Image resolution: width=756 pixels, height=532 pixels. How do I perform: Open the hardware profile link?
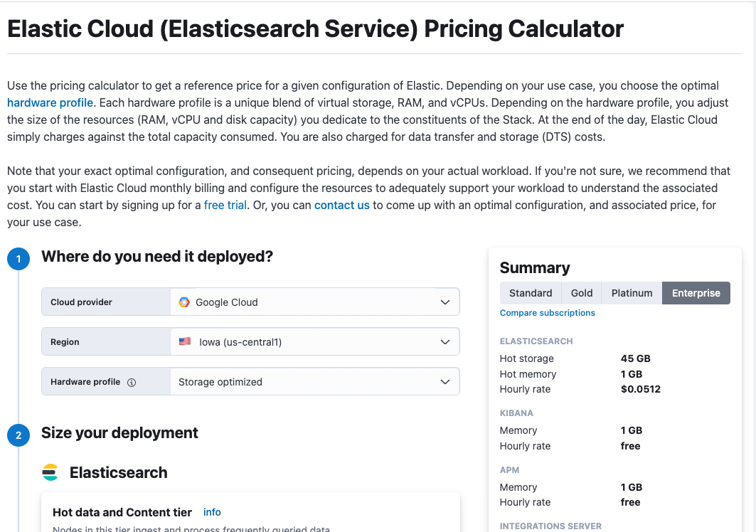[x=50, y=102]
